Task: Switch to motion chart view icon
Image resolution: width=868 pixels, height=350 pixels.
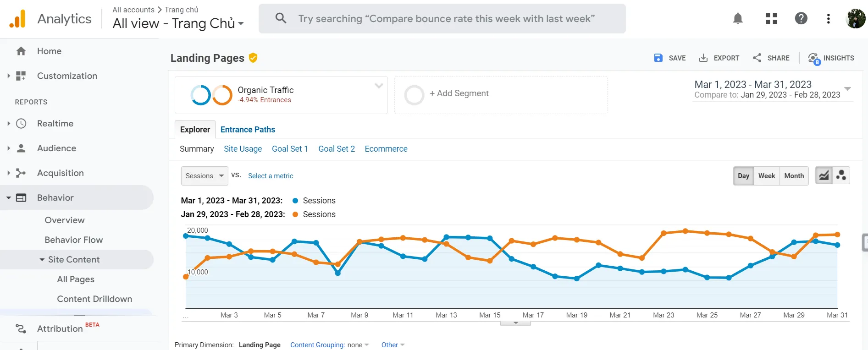Action: coord(841,175)
